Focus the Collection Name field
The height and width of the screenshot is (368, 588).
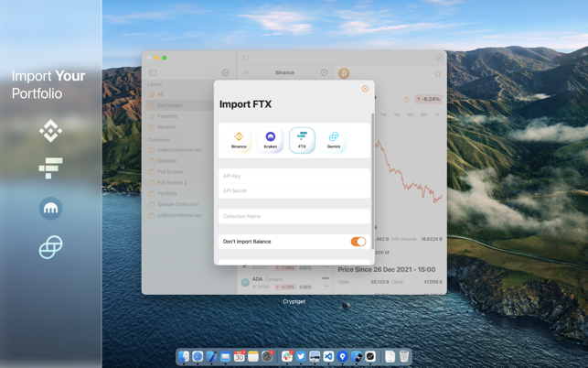294,216
